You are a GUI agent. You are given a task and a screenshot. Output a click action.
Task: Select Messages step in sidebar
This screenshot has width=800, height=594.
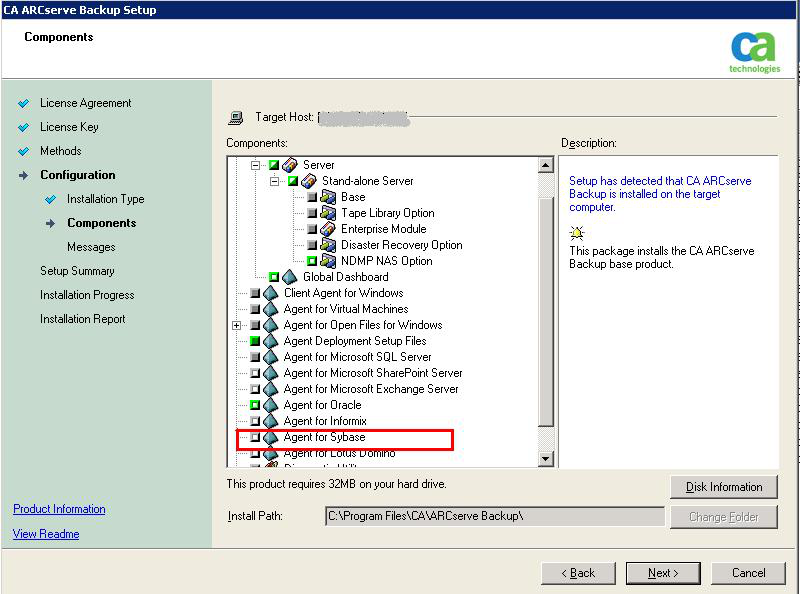[x=91, y=247]
